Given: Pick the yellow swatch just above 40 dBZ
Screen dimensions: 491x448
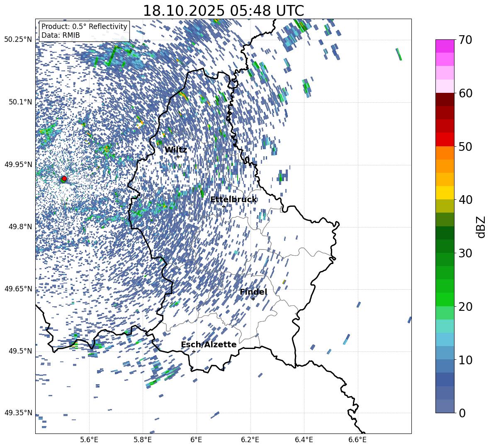Looking at the screenshot, I should pos(445,193).
